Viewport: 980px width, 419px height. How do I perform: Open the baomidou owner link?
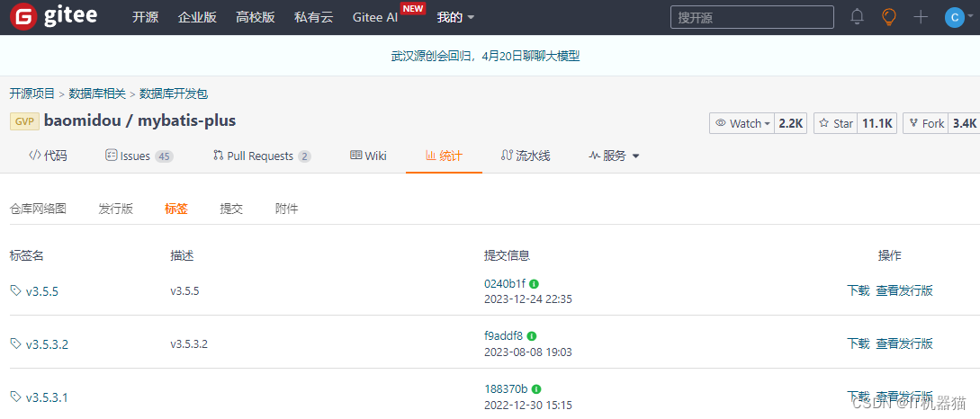tap(81, 120)
